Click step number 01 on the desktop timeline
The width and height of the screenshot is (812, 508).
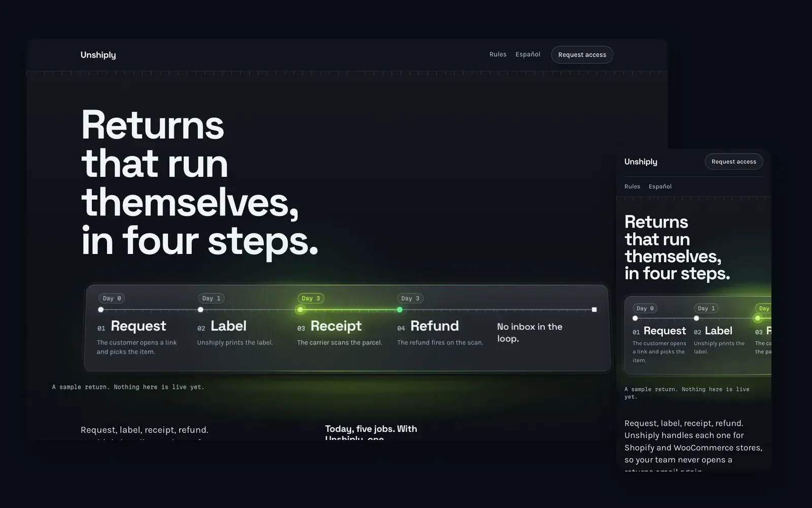click(x=101, y=328)
